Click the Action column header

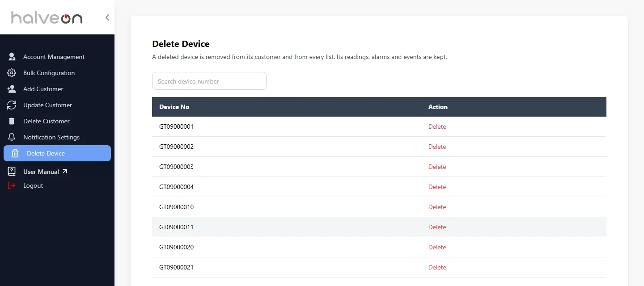[x=438, y=107]
